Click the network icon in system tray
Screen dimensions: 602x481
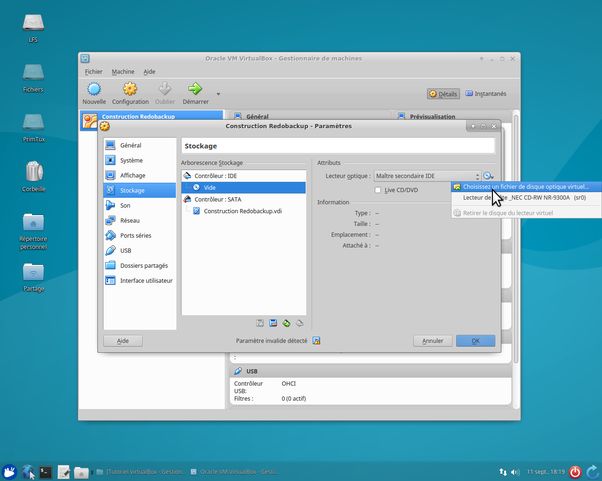503,472
